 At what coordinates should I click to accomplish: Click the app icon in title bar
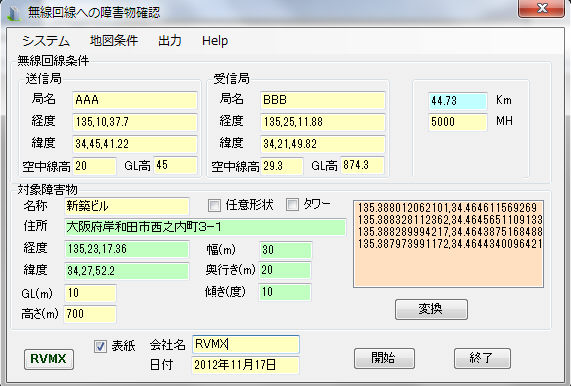pyautogui.click(x=13, y=12)
